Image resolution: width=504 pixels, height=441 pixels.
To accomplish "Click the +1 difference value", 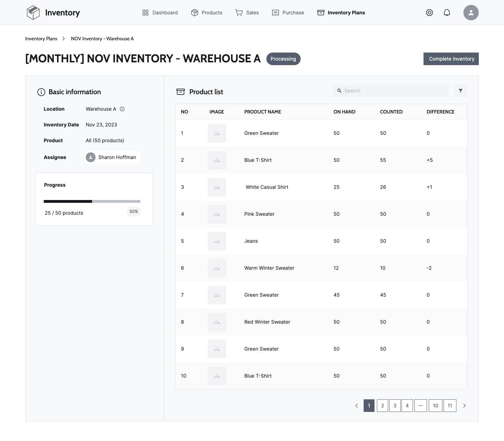I will point(429,187).
